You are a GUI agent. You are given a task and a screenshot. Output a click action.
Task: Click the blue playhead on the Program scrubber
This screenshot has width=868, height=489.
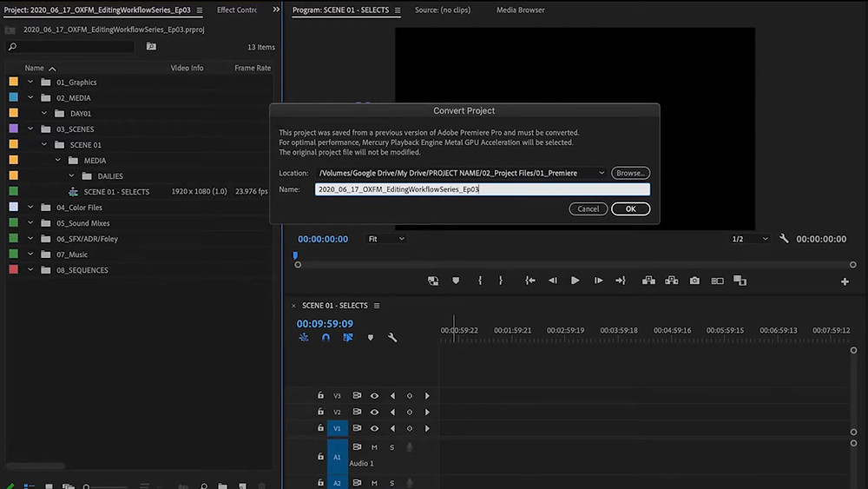(x=295, y=255)
